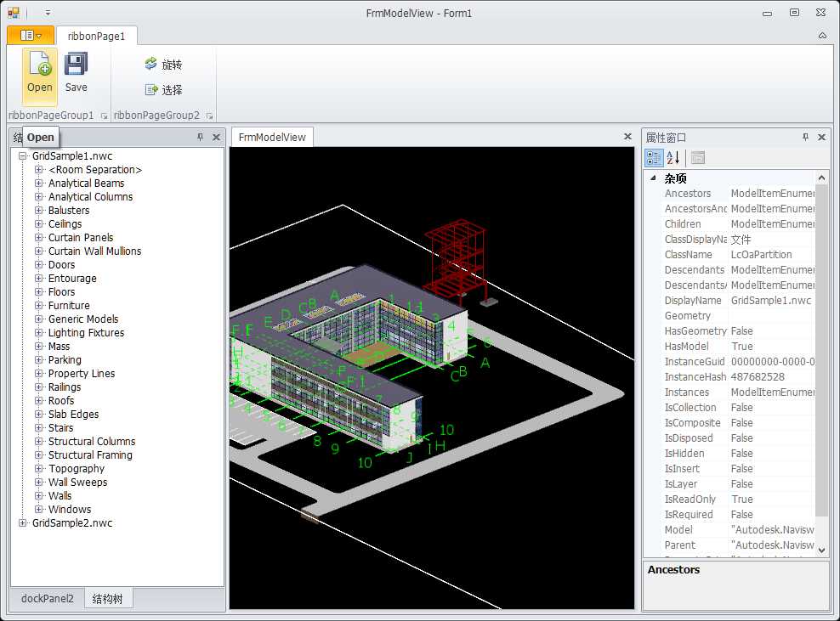Image resolution: width=840 pixels, height=621 pixels.
Task: Select Curtain Wall Mullions item
Action: 95,251
